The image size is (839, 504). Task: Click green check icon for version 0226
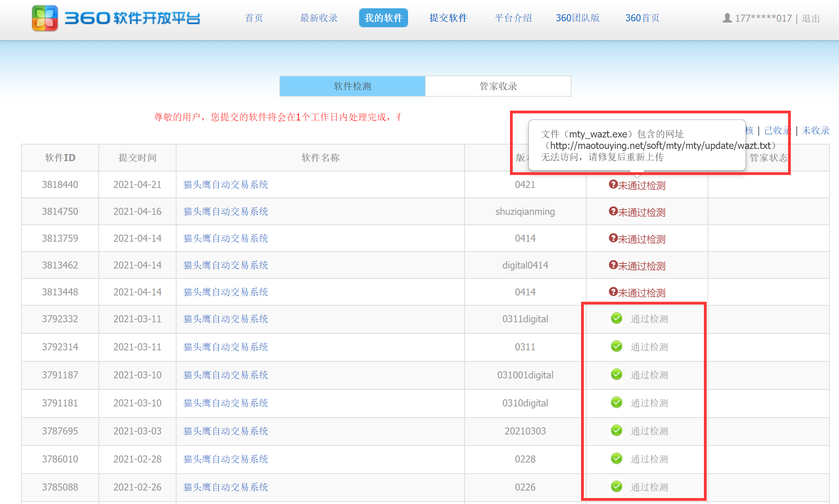coord(616,487)
